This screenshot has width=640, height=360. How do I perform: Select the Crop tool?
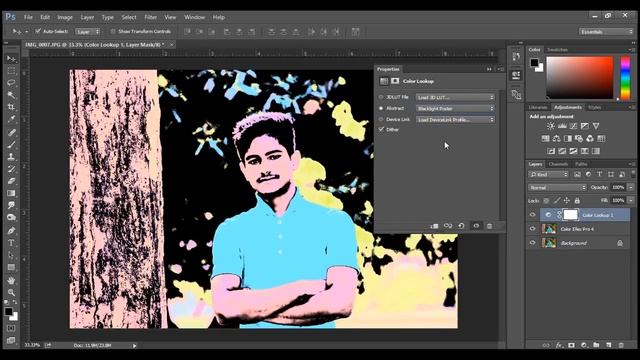(11, 107)
